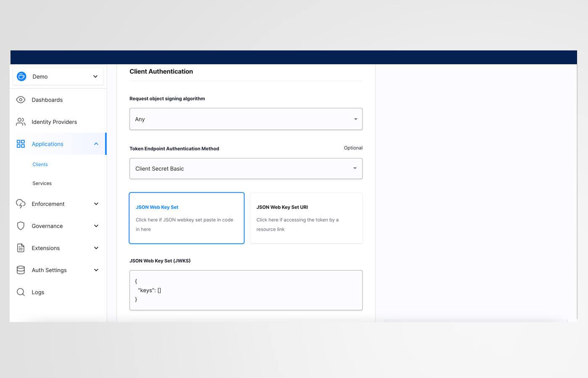This screenshot has height=378, width=588.
Task: Click the Demo workspace icon
Action: 21,76
